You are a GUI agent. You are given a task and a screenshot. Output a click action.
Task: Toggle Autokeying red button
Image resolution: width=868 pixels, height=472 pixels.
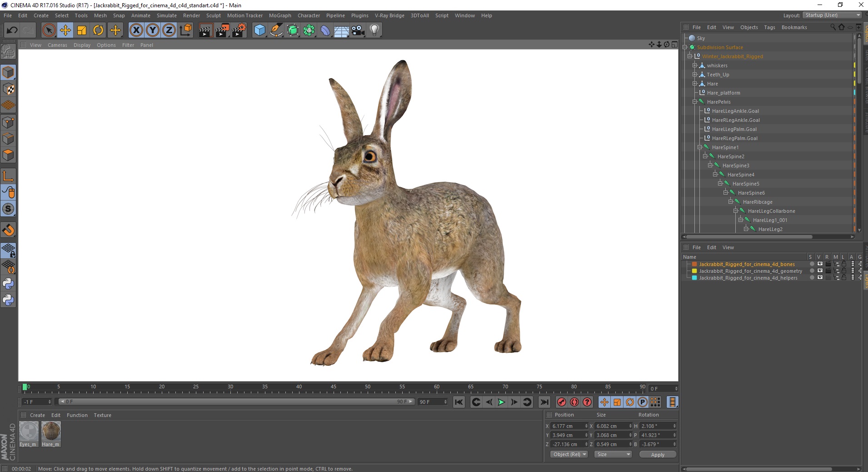coord(574,402)
